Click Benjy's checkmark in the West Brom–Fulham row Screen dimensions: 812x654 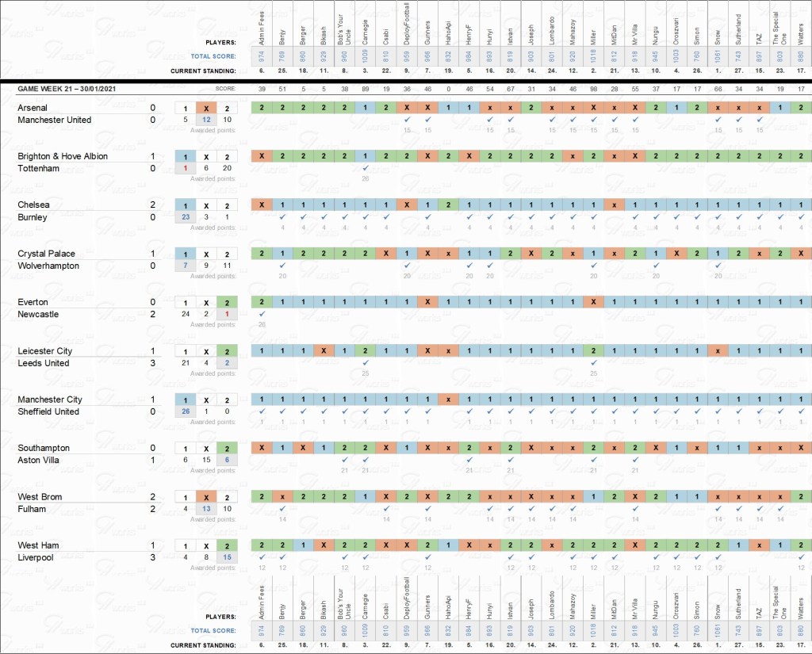[x=282, y=509]
